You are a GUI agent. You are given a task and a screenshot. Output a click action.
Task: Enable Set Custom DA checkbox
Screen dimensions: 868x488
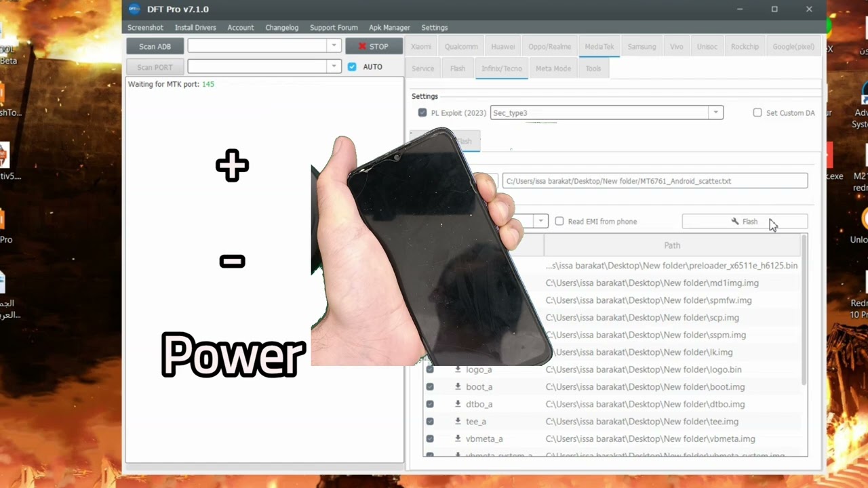pos(757,113)
